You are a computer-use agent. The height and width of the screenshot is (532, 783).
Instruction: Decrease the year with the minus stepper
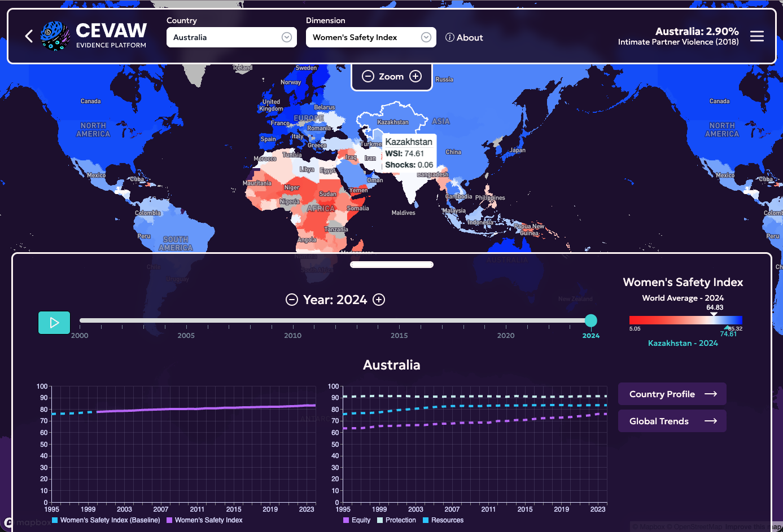click(x=291, y=300)
